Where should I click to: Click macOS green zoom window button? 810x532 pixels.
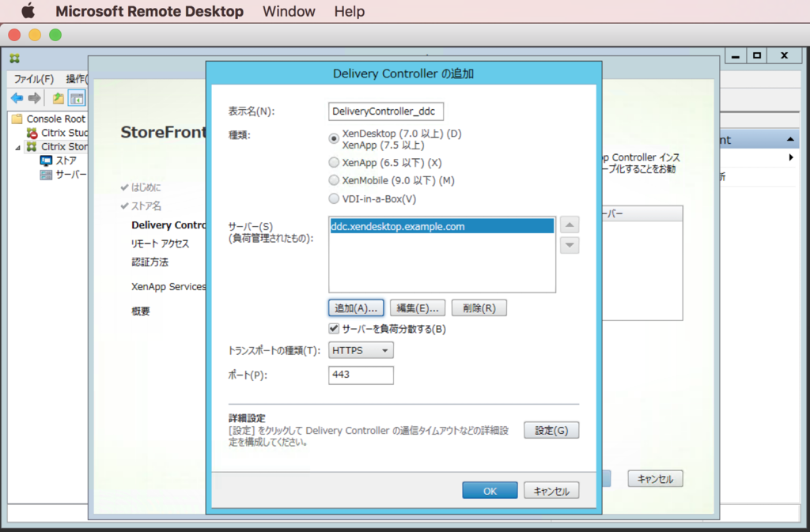click(55, 35)
